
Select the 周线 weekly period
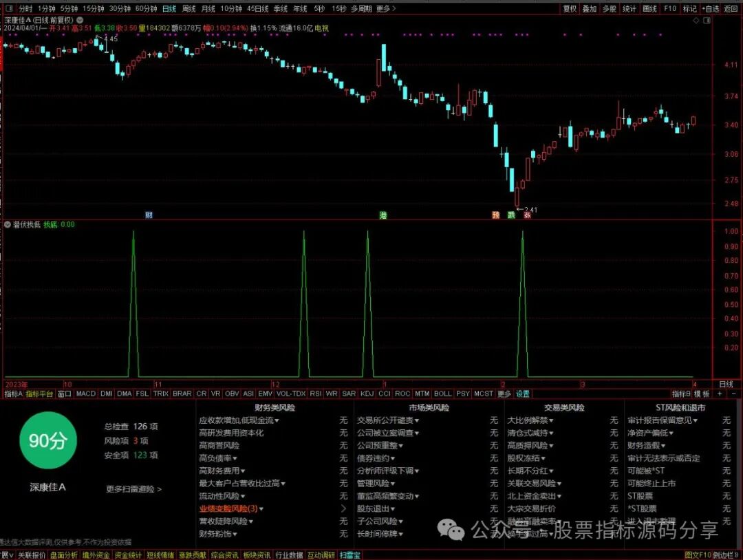point(189,8)
